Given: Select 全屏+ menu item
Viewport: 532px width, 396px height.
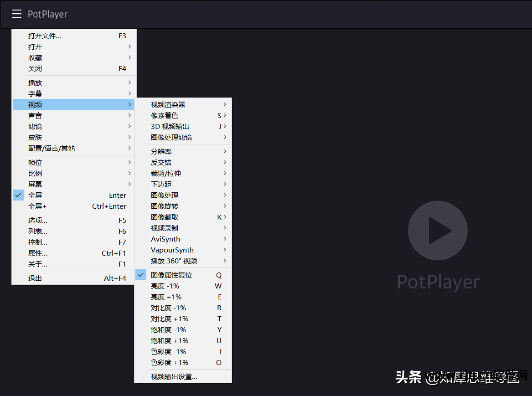Looking at the screenshot, I should coord(74,206).
